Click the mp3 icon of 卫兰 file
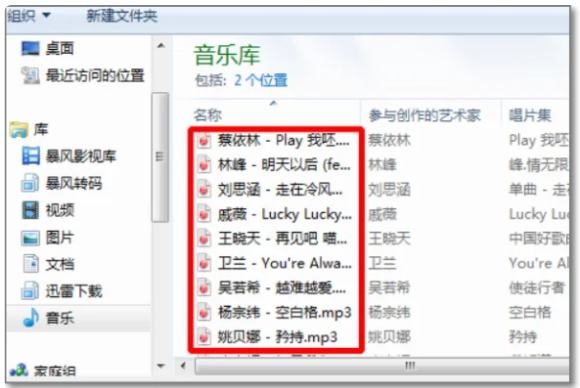Viewport: 580px width, 388px height. pyautogui.click(x=204, y=263)
